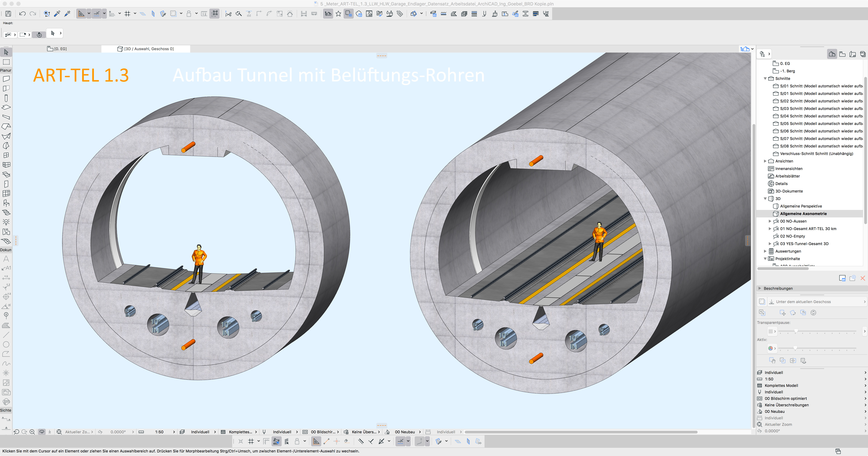Viewport: 868px width, 456px height.
Task: Select the eyedropper pick-up parameters tool
Action: [x=57, y=14]
